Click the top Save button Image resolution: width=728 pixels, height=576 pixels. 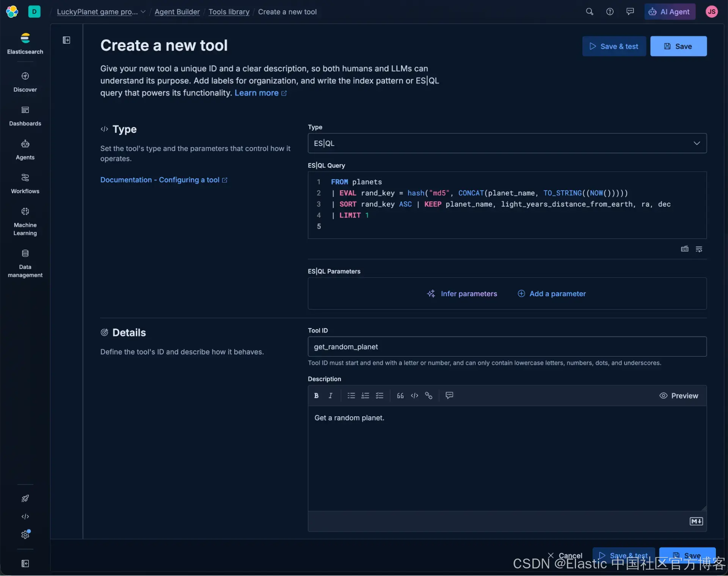pos(678,46)
